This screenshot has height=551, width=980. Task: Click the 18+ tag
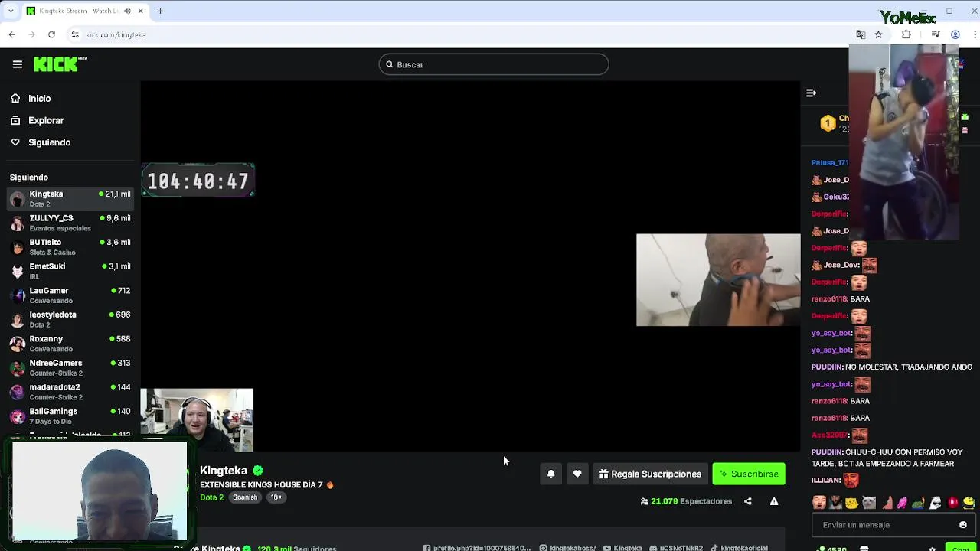276,497
